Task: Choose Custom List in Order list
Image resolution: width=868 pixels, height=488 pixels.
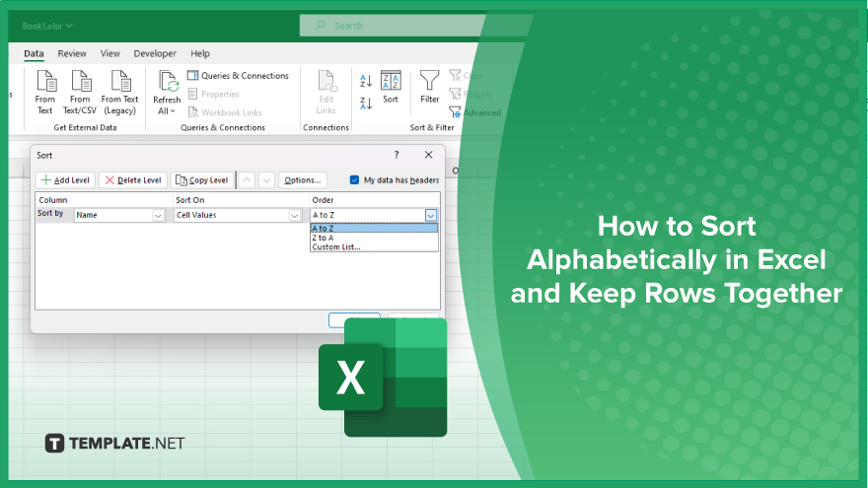Action: tap(374, 246)
